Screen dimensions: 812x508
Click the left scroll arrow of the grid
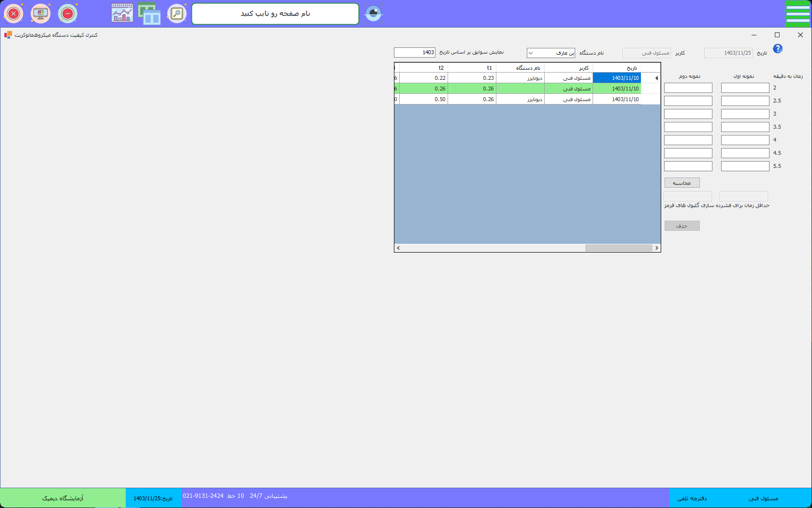tap(398, 248)
